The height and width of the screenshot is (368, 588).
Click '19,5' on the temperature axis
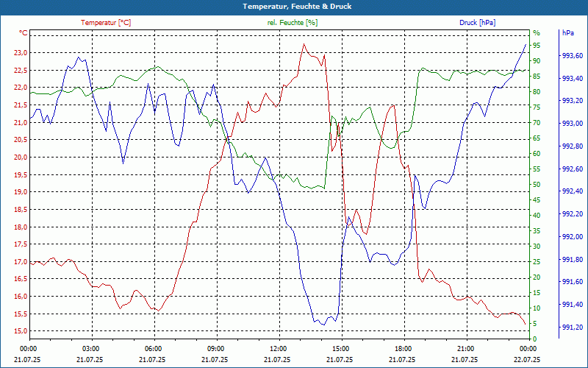coord(21,174)
